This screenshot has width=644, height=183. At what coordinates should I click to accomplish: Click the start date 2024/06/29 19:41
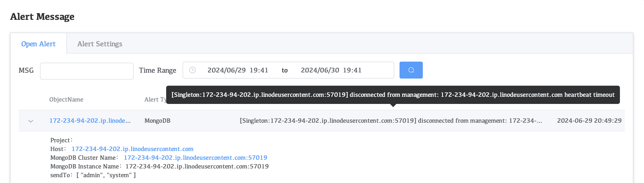(x=238, y=70)
